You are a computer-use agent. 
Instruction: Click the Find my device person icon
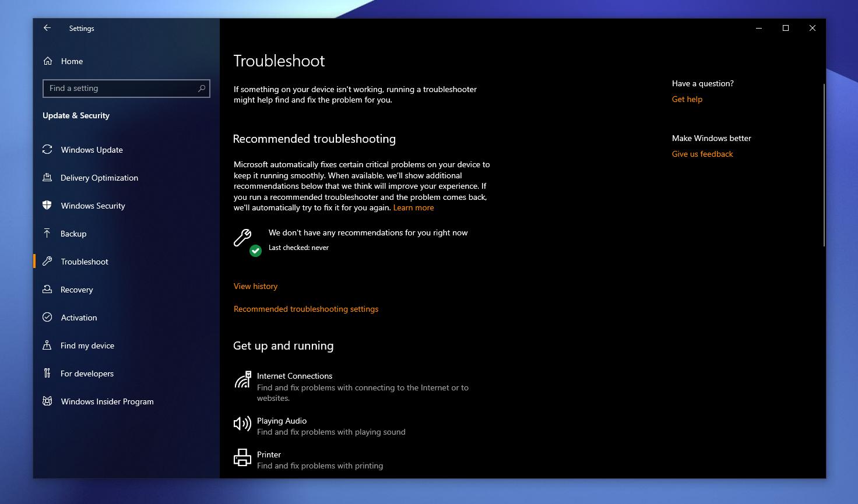coord(47,346)
